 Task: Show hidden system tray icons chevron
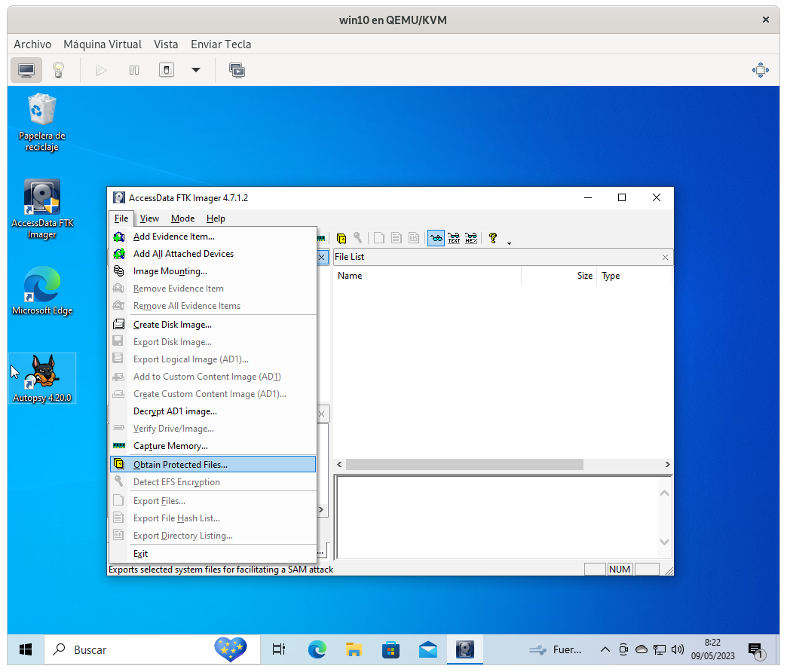(605, 649)
